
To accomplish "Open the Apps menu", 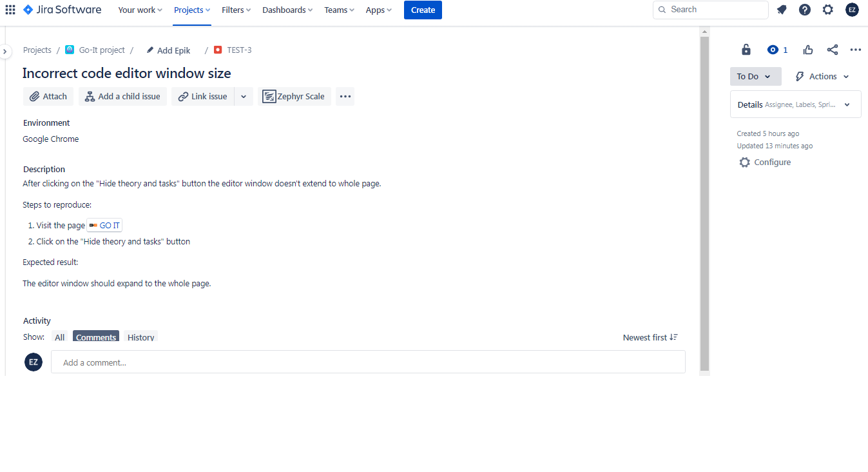I will (378, 10).
